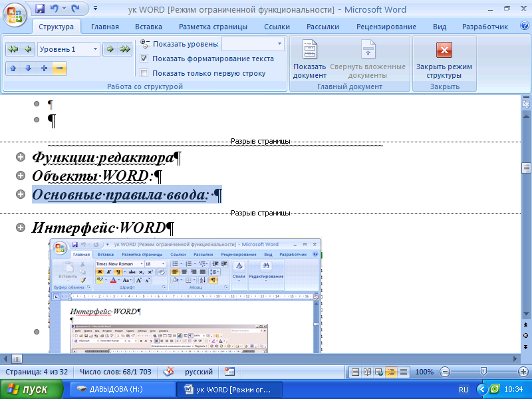532x399 pixels.
Task: Click the horizontal scrollbar thumb
Action: tap(17, 358)
